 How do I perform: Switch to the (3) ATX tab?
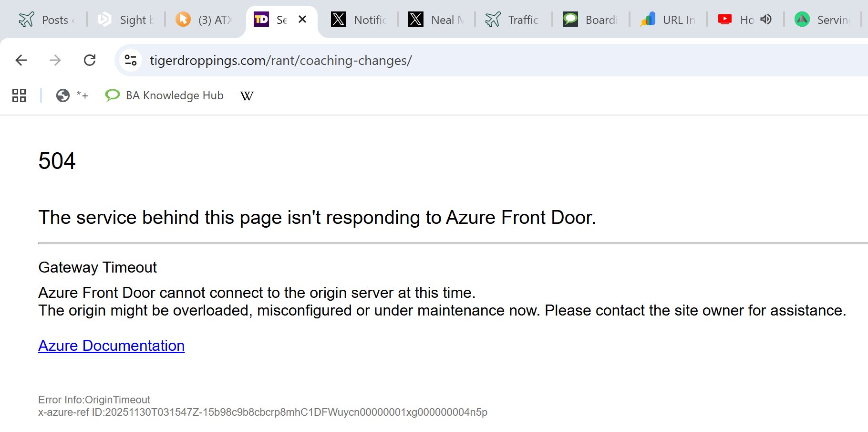coord(204,20)
